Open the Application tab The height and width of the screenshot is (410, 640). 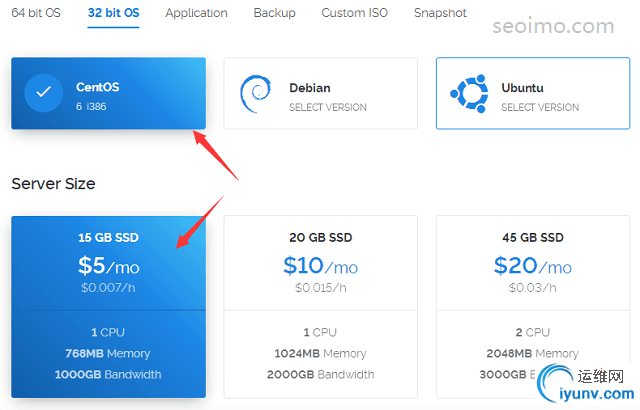(x=196, y=13)
